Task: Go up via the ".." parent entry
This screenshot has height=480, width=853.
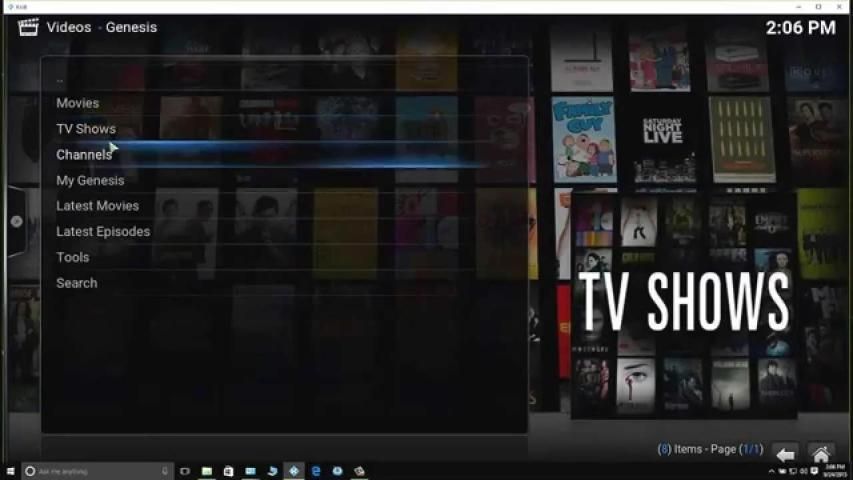Action: (60, 78)
